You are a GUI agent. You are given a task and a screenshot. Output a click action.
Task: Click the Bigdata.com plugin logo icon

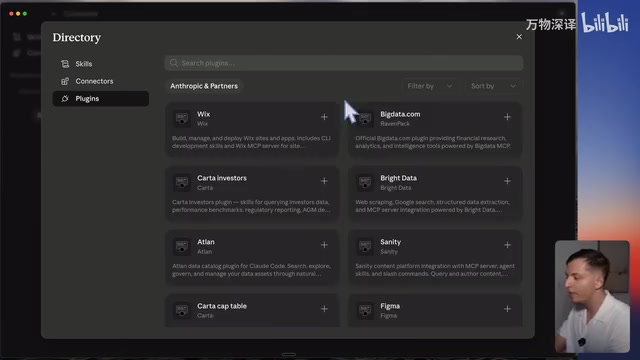[x=365, y=118]
